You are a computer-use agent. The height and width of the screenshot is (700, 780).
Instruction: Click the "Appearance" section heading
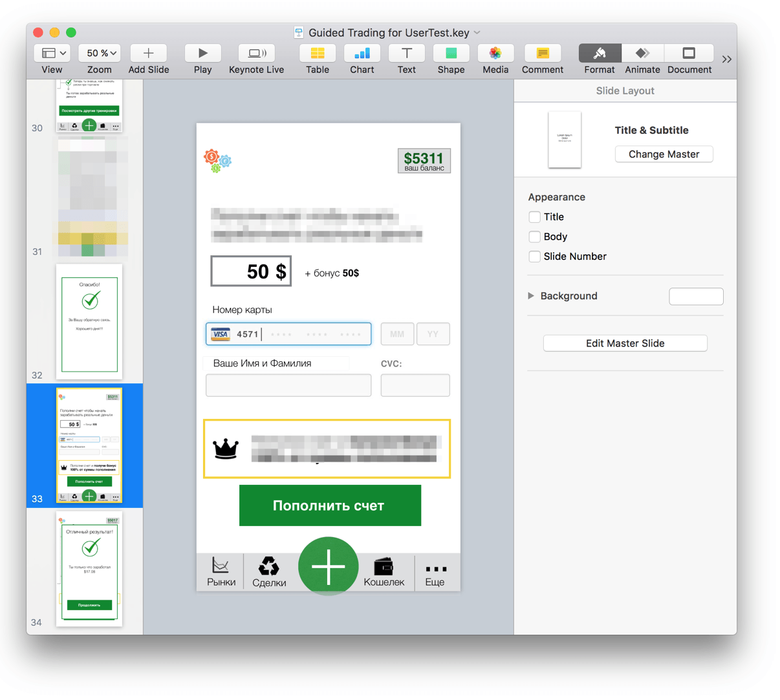coord(556,197)
